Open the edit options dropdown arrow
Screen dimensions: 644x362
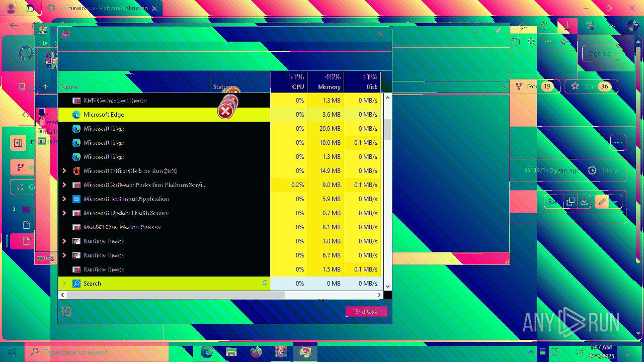point(615,202)
